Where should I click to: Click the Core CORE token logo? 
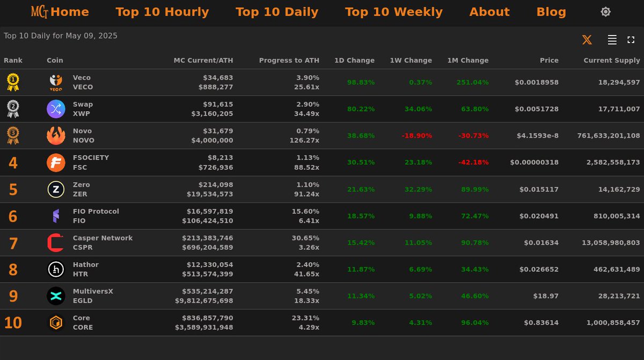click(56, 322)
